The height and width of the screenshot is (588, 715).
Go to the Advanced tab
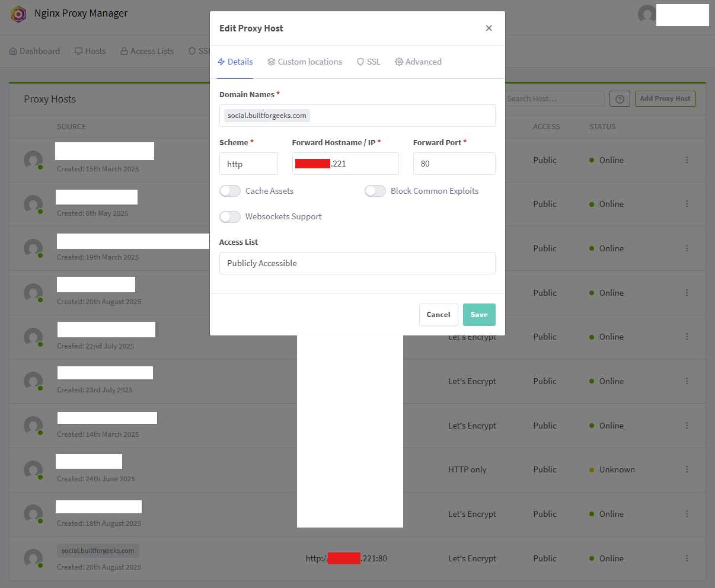click(418, 62)
